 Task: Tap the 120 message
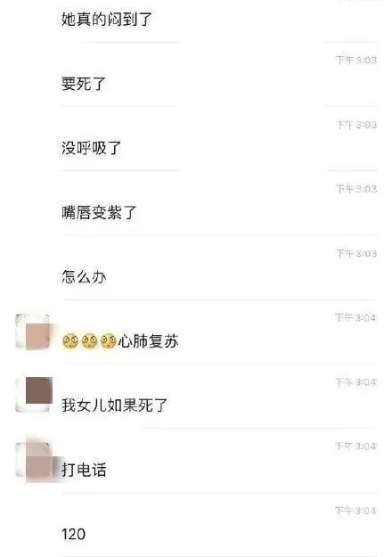[x=73, y=534]
